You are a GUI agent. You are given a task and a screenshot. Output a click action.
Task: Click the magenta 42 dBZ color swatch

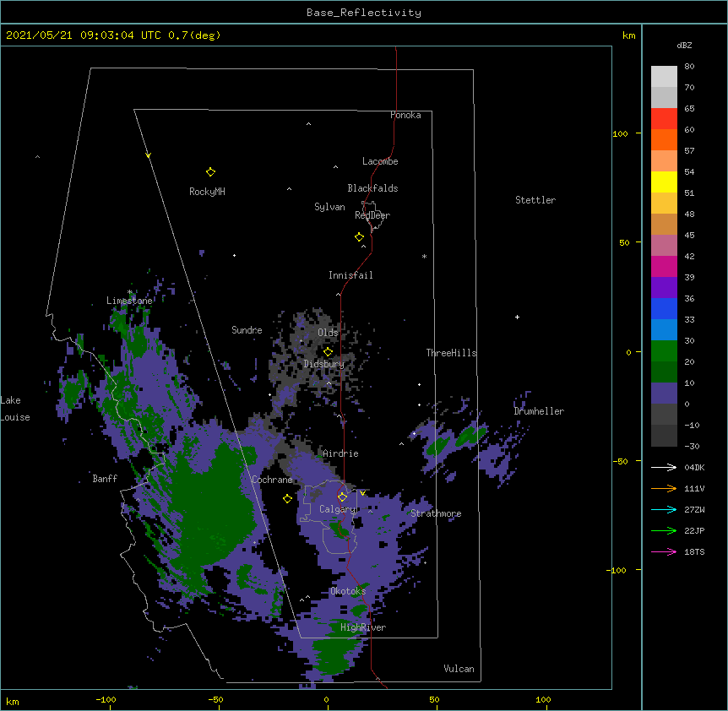coord(664,266)
